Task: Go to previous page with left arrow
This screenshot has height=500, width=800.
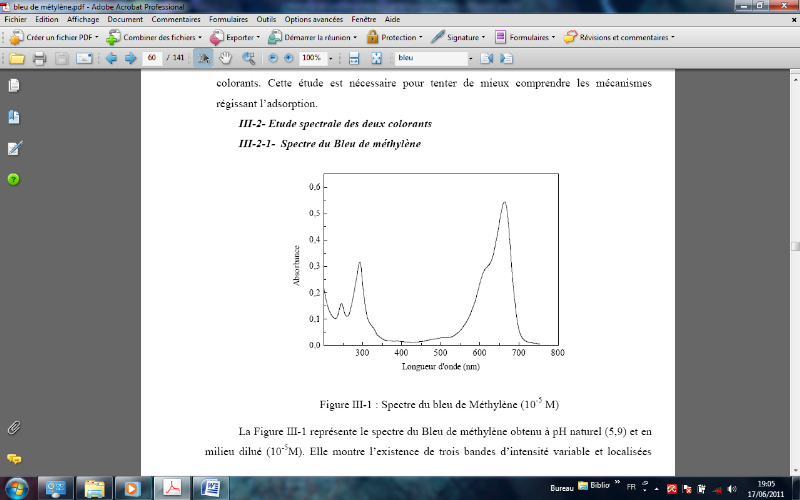Action: coord(111,58)
